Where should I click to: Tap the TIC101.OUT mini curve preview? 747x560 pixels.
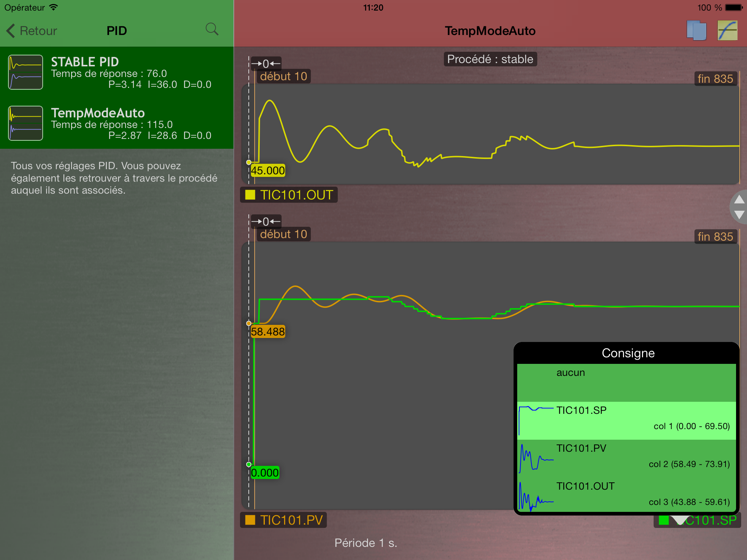pos(536,497)
